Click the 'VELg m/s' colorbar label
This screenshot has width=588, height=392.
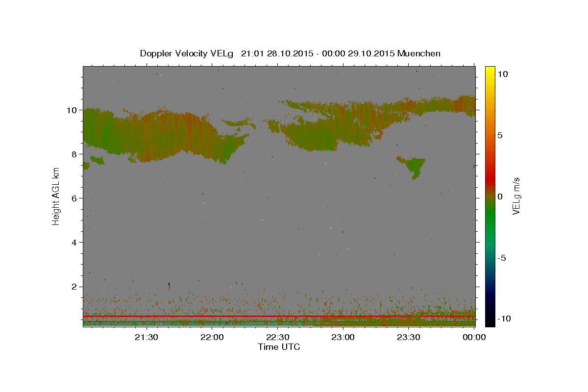pyautogui.click(x=516, y=196)
